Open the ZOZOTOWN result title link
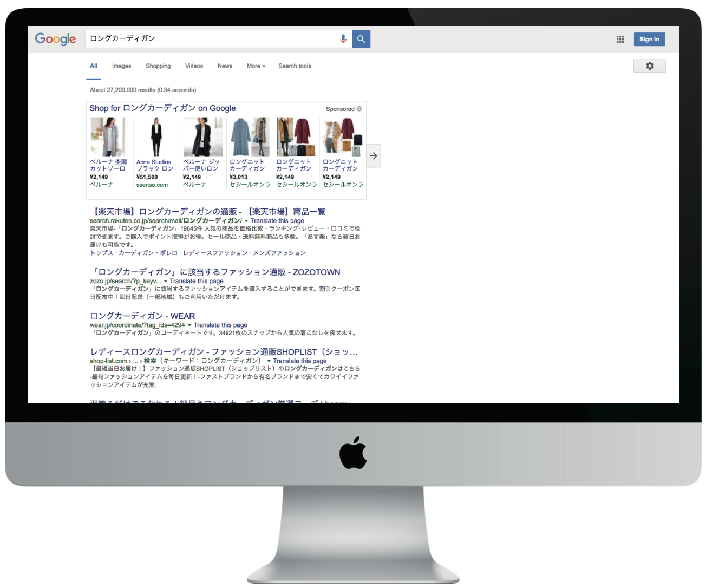 (215, 272)
